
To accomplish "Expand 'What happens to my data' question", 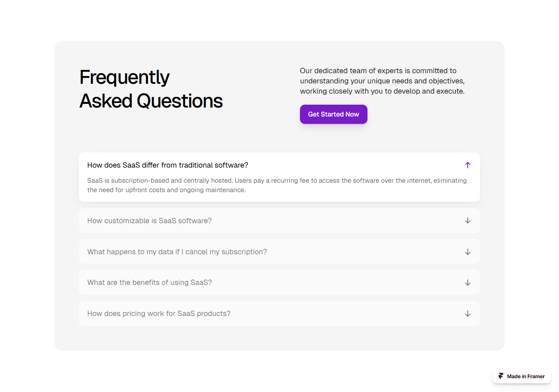I will click(177, 252).
